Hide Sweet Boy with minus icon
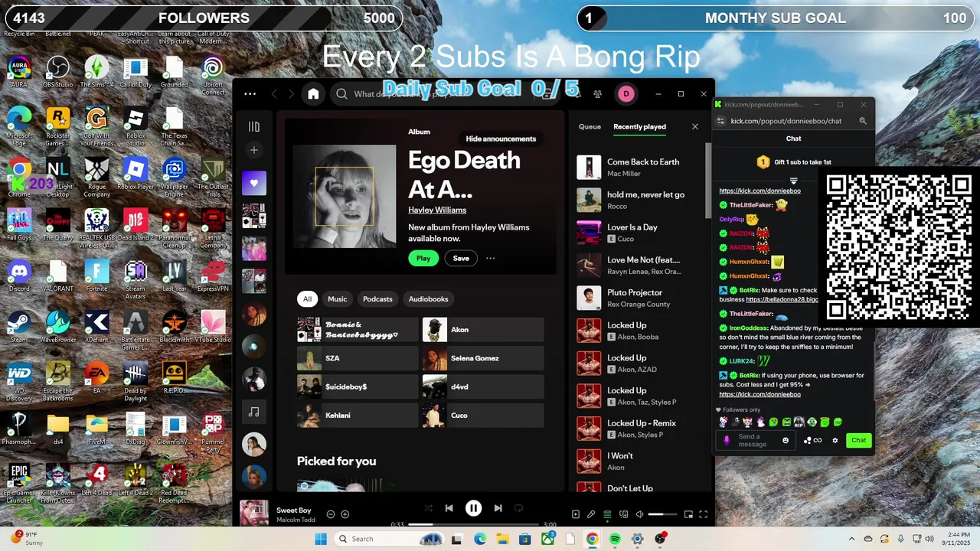Viewport: 980px width, 551px height. click(x=331, y=514)
